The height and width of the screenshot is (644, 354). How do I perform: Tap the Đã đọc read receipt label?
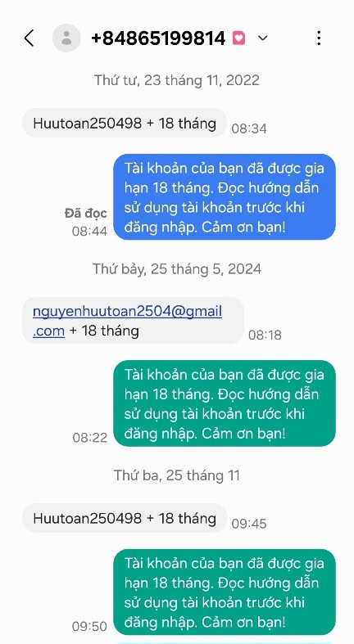pyautogui.click(x=86, y=213)
